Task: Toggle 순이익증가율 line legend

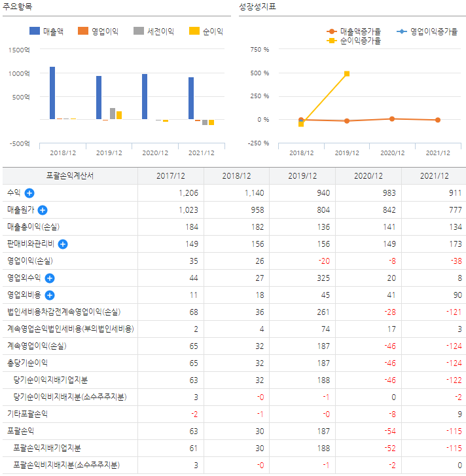Action: pos(353,41)
